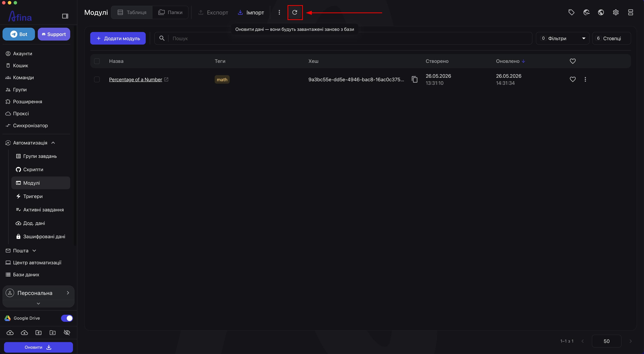This screenshot has height=354, width=644.
Task: Click the crossed-eye hide icon at sidebar bottom
Action: coord(67,333)
